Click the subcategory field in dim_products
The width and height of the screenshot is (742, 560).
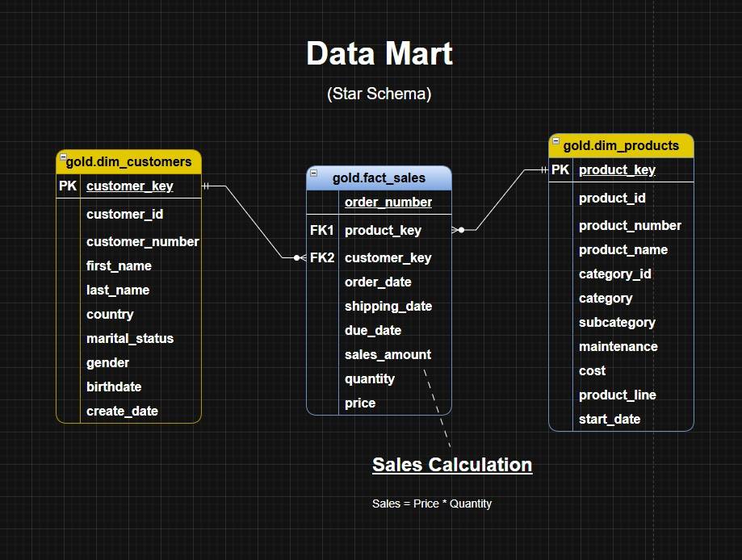tap(617, 323)
